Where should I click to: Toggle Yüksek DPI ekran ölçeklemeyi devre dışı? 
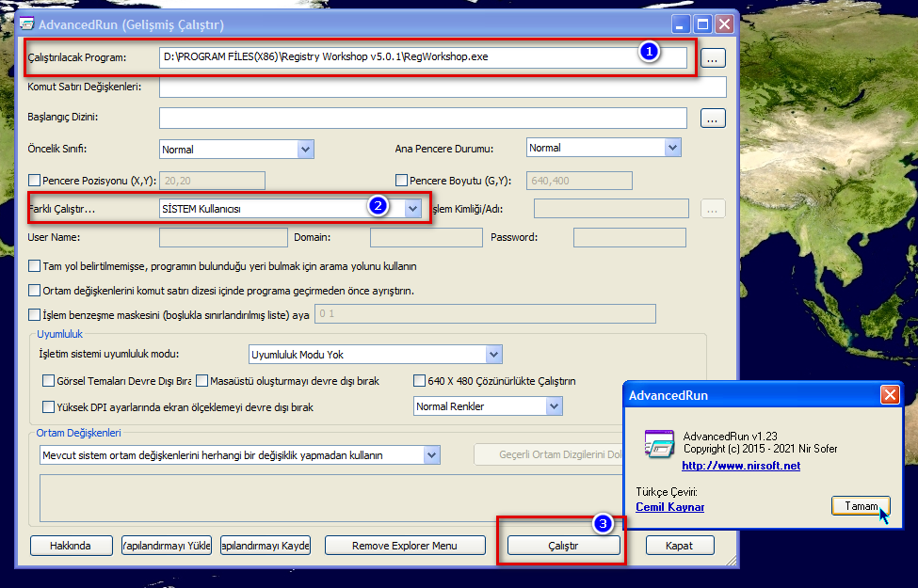(49, 406)
